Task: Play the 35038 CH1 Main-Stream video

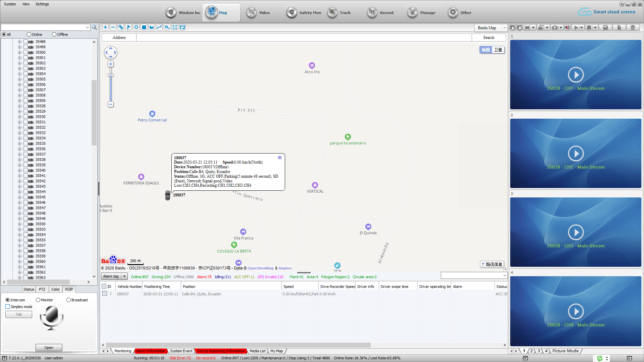Action: coord(576,75)
